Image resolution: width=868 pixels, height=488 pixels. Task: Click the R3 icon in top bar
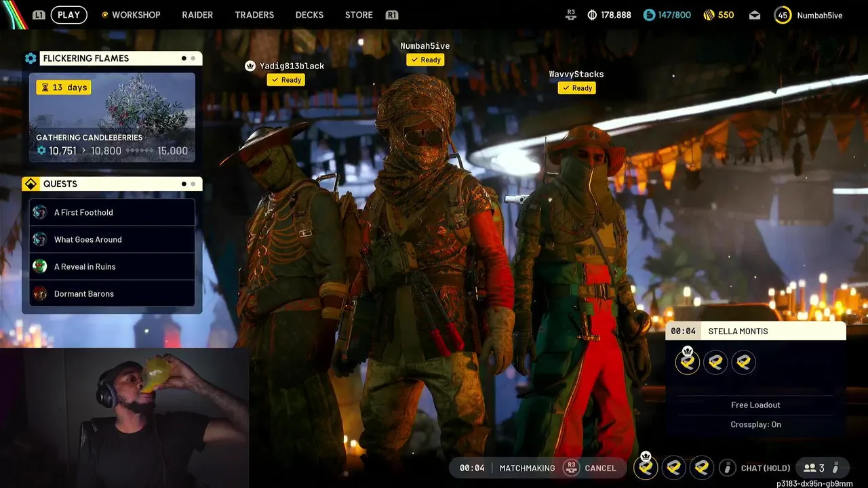coord(571,14)
